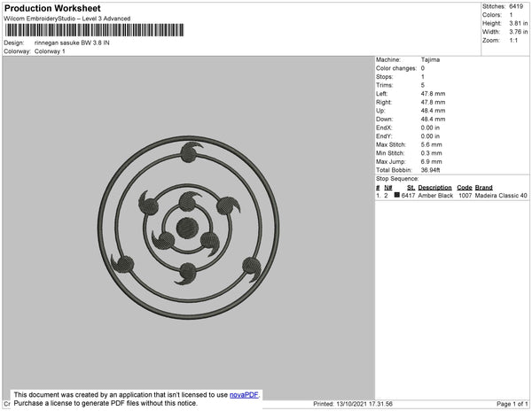The width and height of the screenshot is (532, 411).
Task: Click the EndX value 0.00 in
Action: pyautogui.click(x=430, y=128)
